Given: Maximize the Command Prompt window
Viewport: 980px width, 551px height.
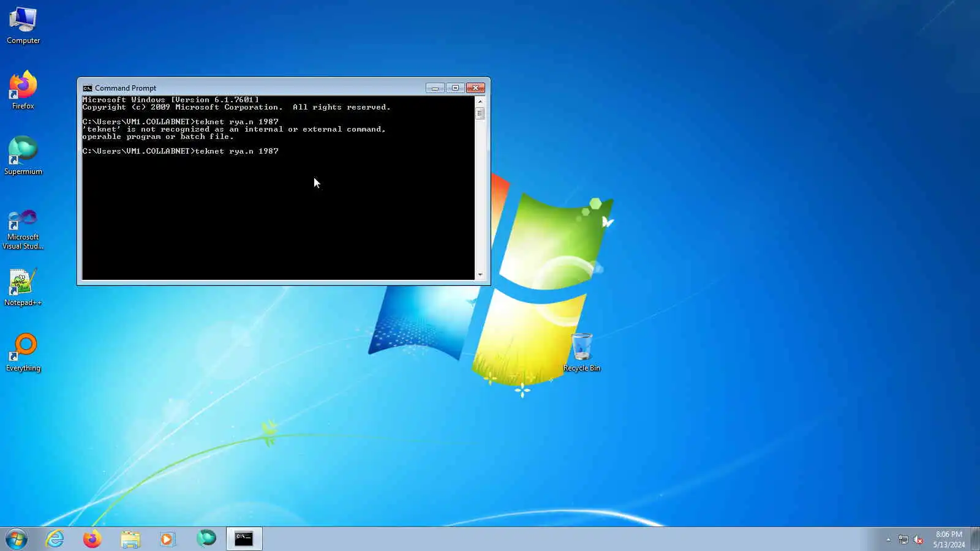Looking at the screenshot, I should pyautogui.click(x=455, y=88).
